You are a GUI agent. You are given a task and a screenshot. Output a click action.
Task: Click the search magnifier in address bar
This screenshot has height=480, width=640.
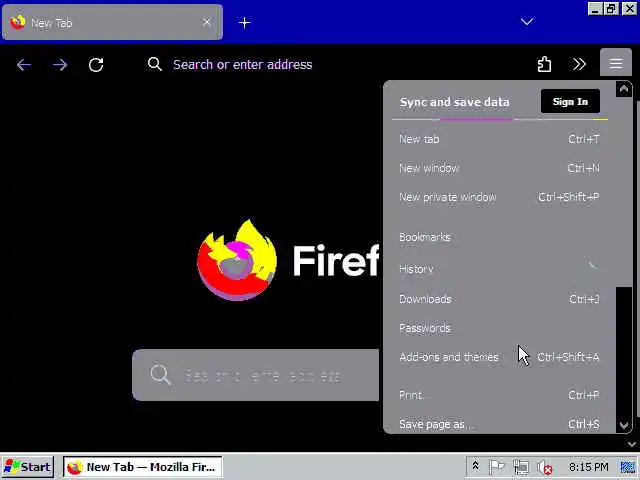coord(155,64)
